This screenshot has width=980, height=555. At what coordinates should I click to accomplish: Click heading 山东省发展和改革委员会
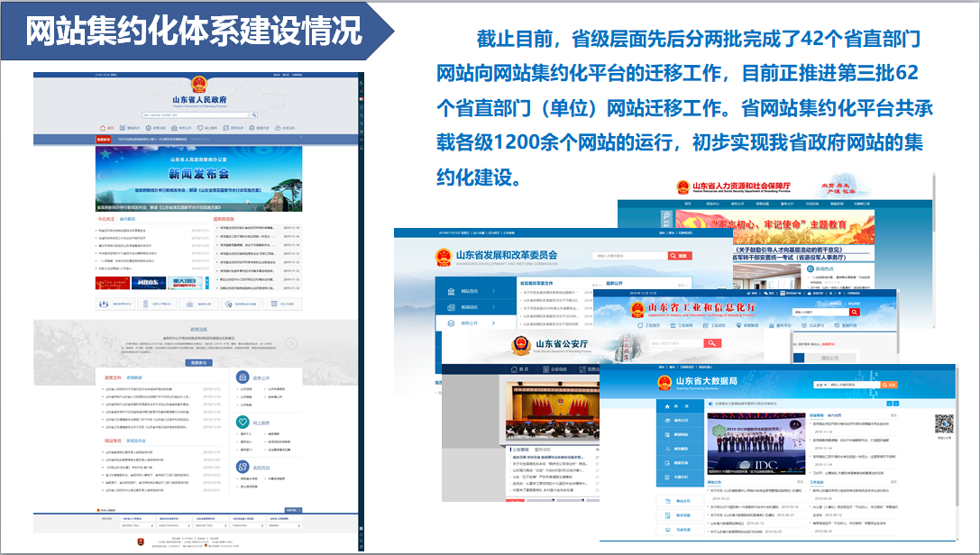point(507,255)
